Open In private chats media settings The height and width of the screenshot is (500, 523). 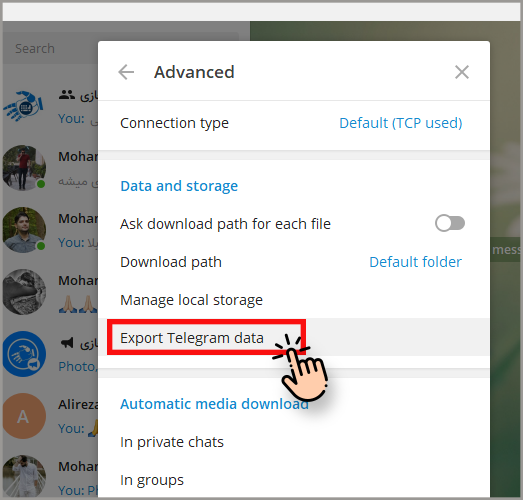pyautogui.click(x=294, y=442)
